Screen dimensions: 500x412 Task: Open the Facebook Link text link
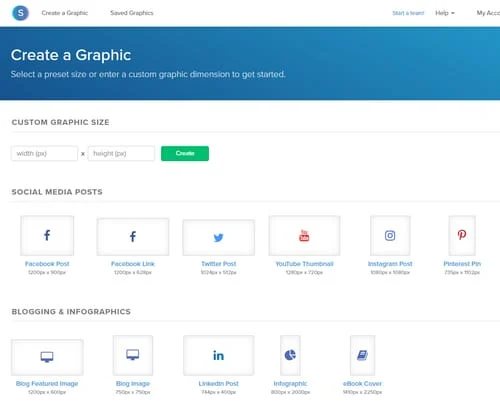[133, 264]
